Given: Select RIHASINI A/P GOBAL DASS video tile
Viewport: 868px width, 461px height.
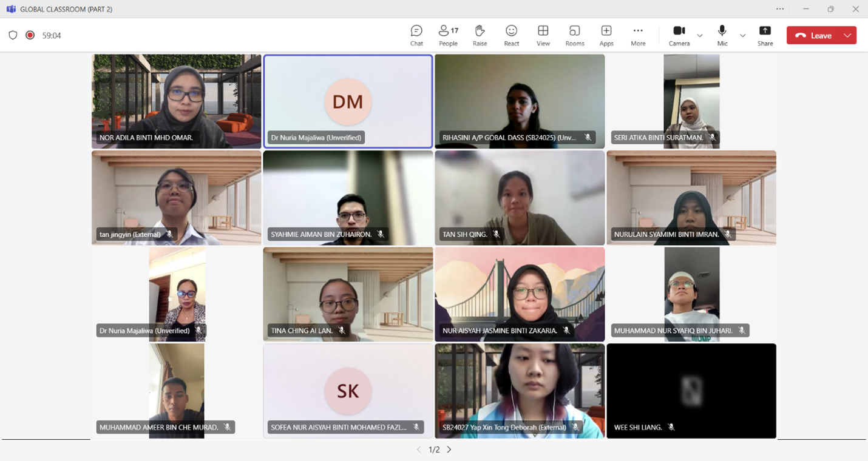Looking at the screenshot, I should pyautogui.click(x=520, y=101).
